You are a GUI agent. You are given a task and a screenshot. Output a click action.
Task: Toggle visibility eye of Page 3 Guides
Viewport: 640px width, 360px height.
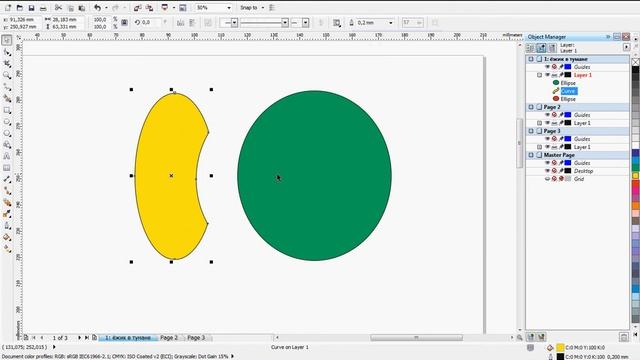point(547,139)
